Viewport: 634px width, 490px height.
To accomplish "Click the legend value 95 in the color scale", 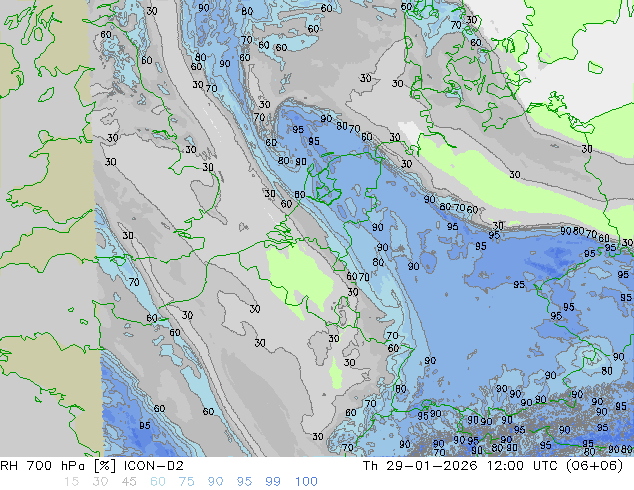I will 244,482.
